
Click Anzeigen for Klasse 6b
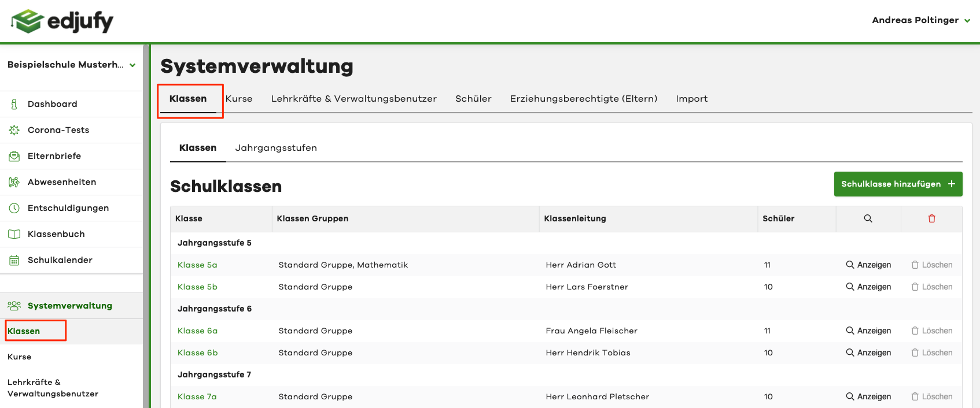(x=868, y=353)
